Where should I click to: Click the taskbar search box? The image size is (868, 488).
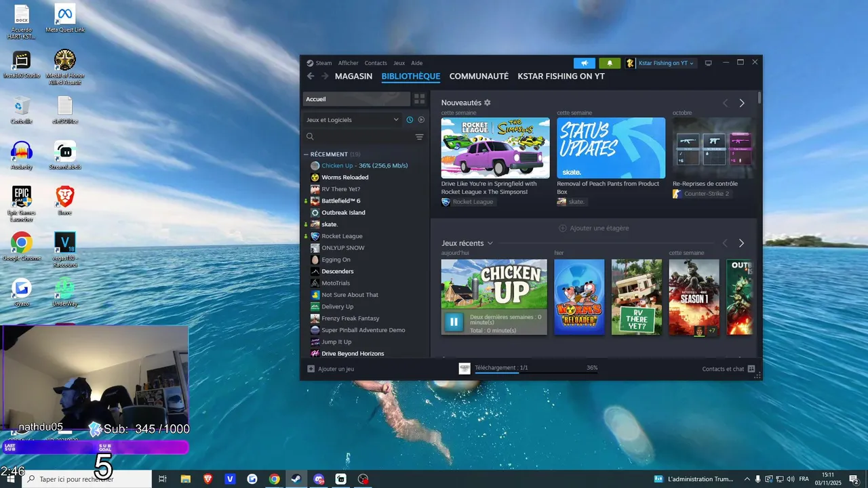[87, 479]
